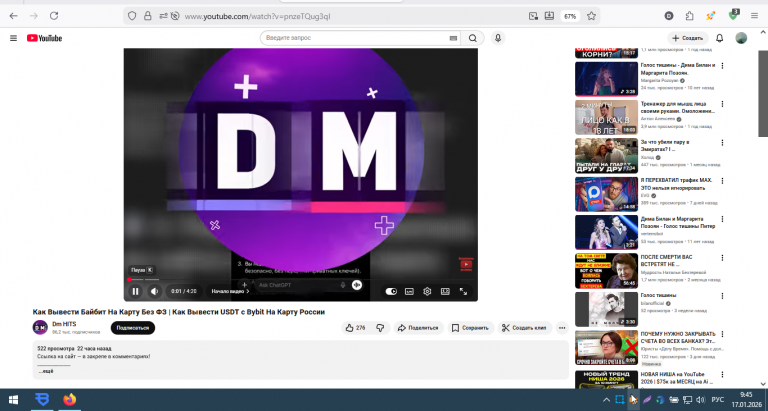Toggle the autoplay switch in the player
Viewport: 768px width, 411px height.
pos(391,291)
